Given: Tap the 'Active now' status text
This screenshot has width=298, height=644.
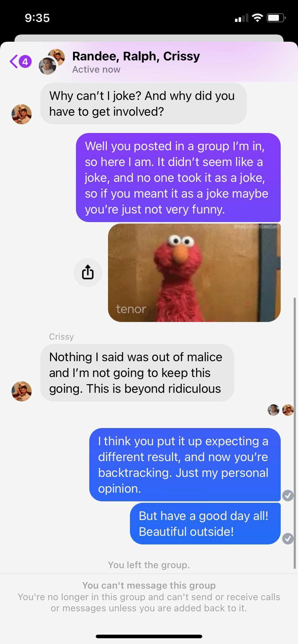Looking at the screenshot, I should 96,69.
